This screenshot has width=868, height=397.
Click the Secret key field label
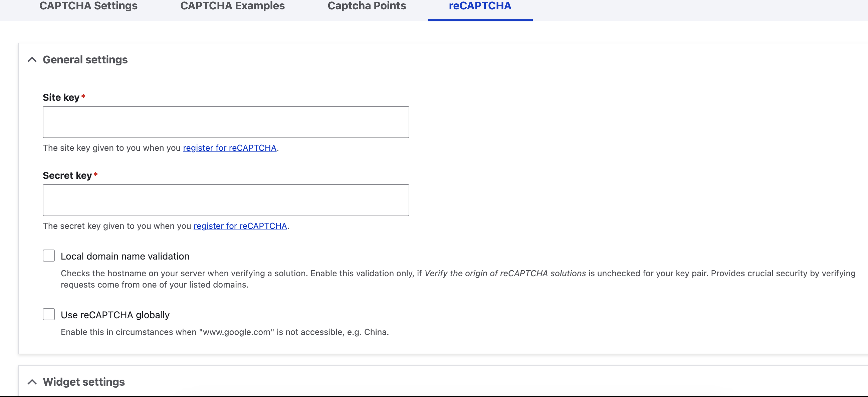[x=67, y=175]
